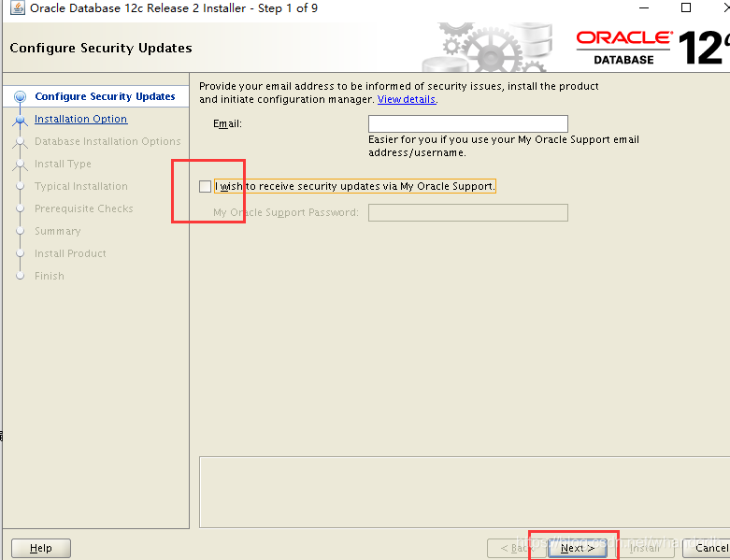Viewport: 730px width, 560px height.
Task: Click the Next button
Action: (x=578, y=548)
